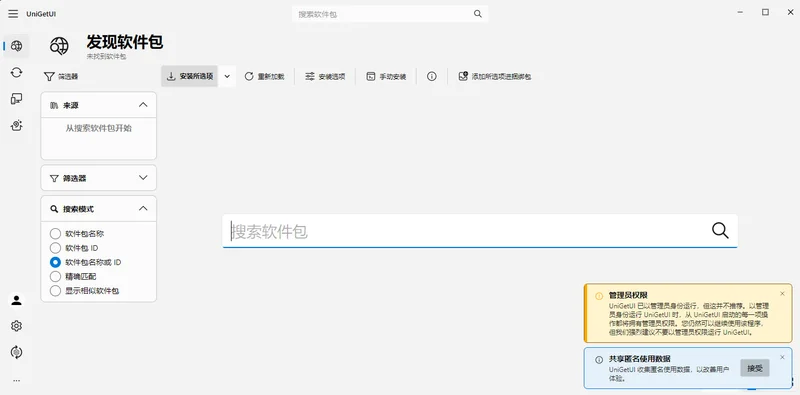Click 添加所选项进捆绑包 button
Image resolution: width=800 pixels, height=395 pixels.
(x=495, y=77)
